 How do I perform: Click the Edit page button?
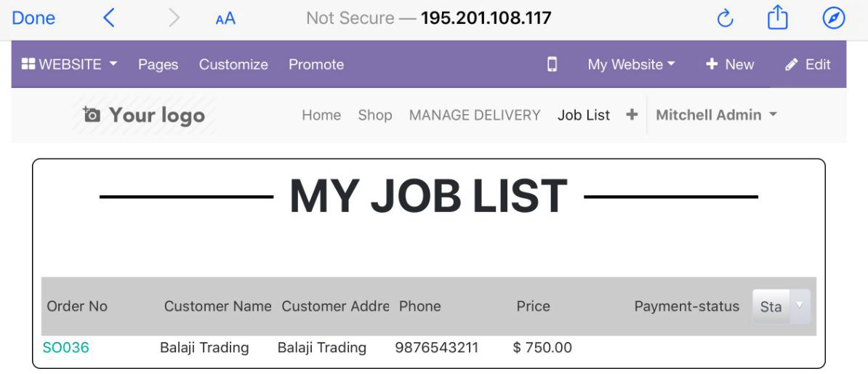click(808, 64)
